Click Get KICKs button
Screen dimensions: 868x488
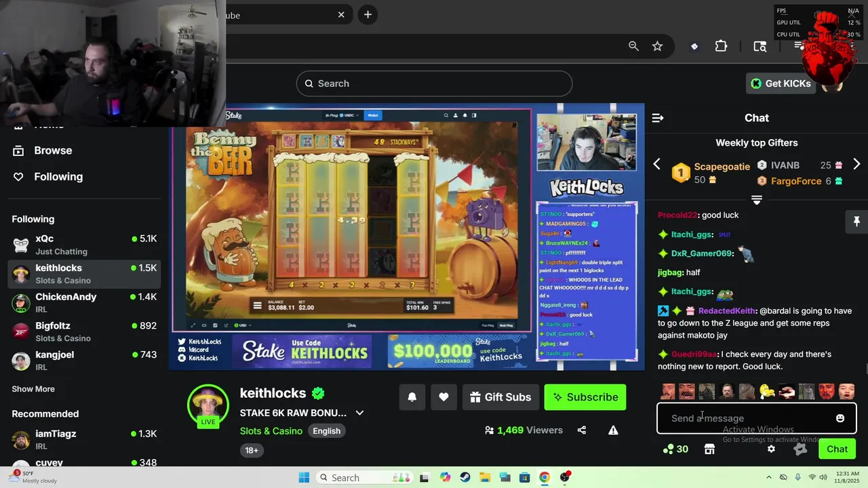pos(781,83)
